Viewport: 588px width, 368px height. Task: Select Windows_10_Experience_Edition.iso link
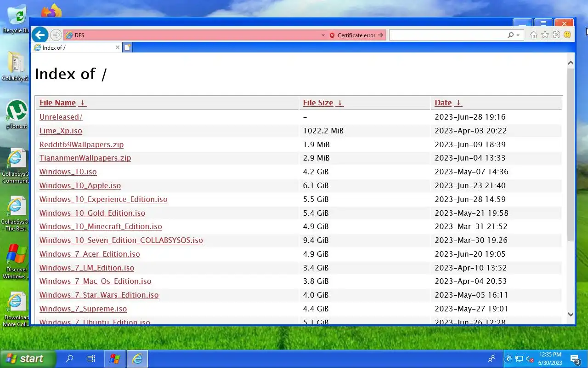pos(103,199)
